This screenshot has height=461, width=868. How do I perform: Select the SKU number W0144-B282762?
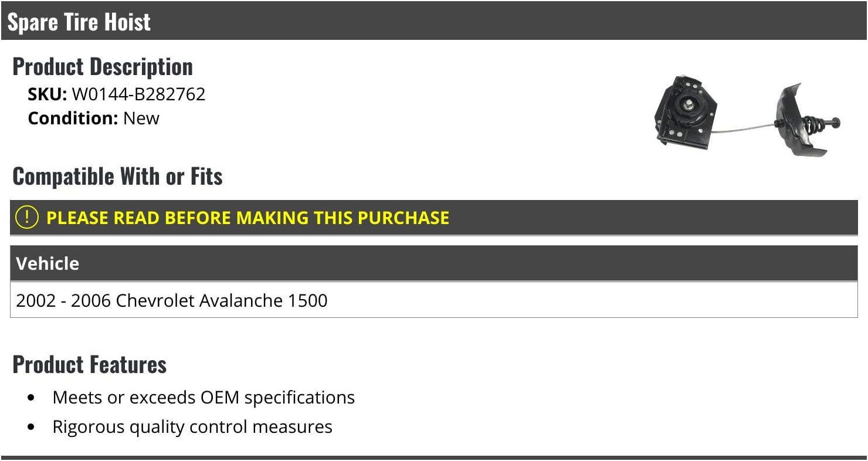(138, 94)
